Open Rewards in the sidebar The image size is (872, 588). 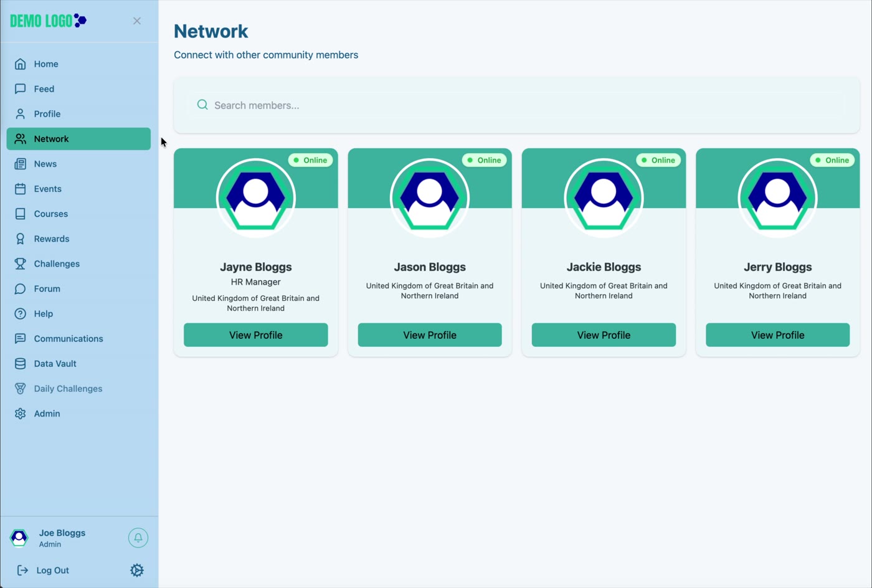[78, 239]
